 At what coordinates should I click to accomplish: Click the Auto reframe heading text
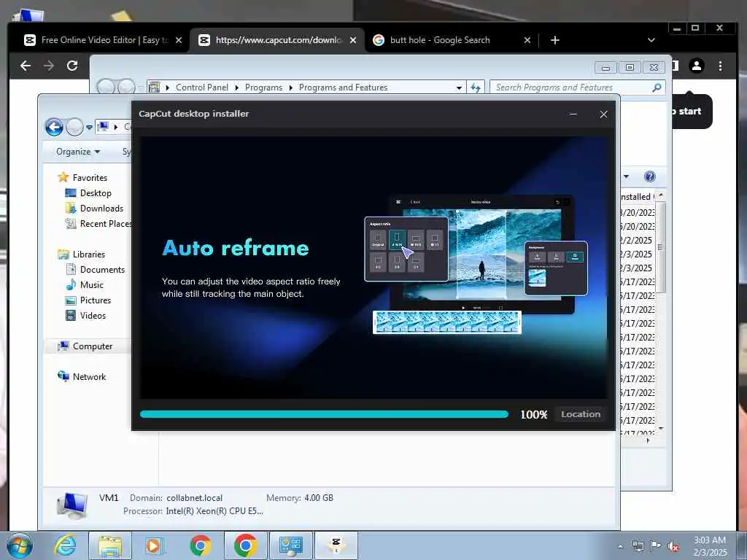(236, 248)
